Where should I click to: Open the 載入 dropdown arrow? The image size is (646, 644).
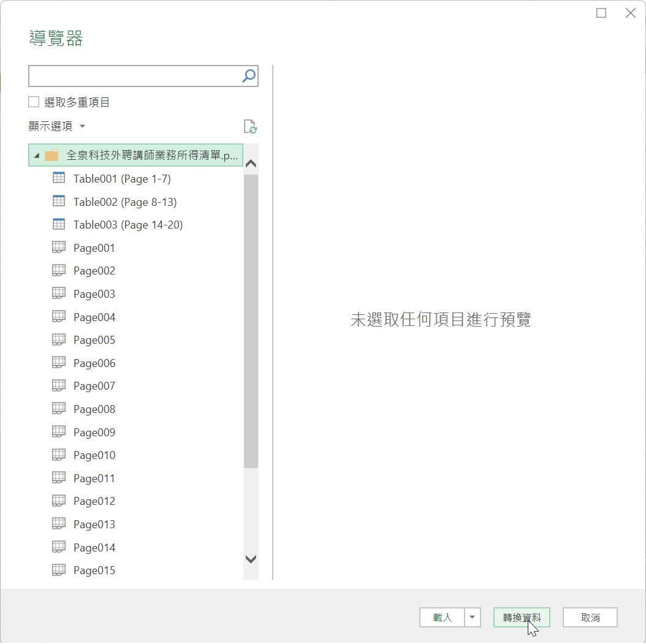coord(472,618)
